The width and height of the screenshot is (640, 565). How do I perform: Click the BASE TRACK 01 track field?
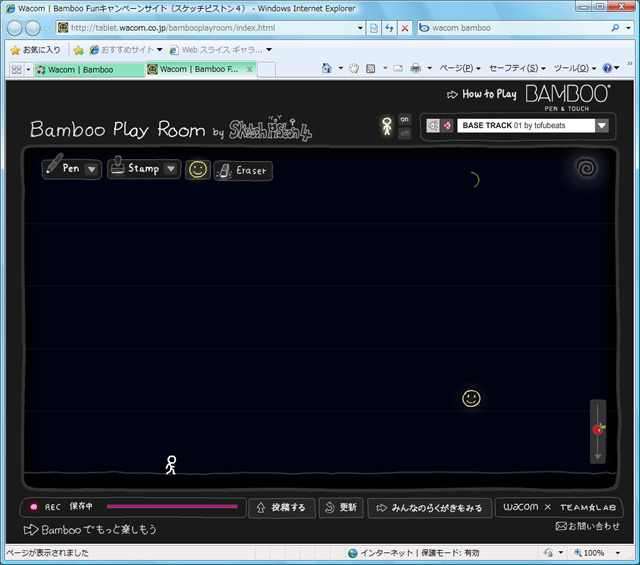pyautogui.click(x=526, y=125)
